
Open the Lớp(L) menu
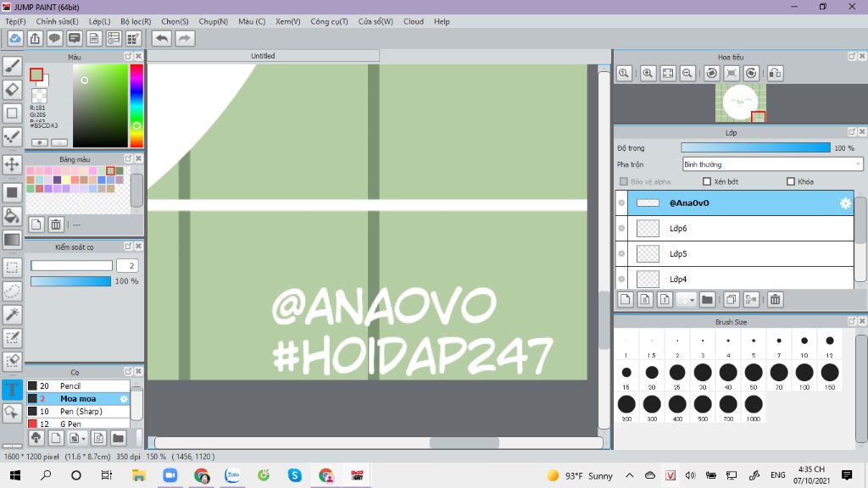coord(100,21)
